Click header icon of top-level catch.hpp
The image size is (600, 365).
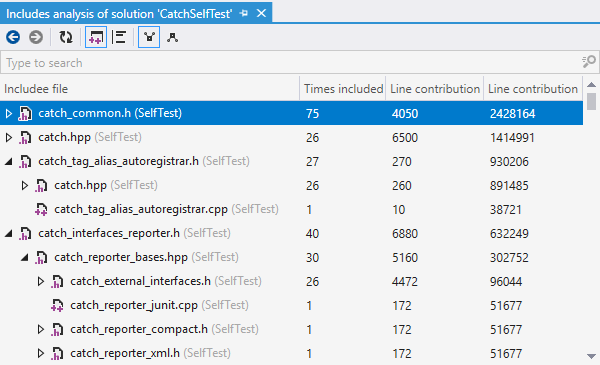coord(25,138)
